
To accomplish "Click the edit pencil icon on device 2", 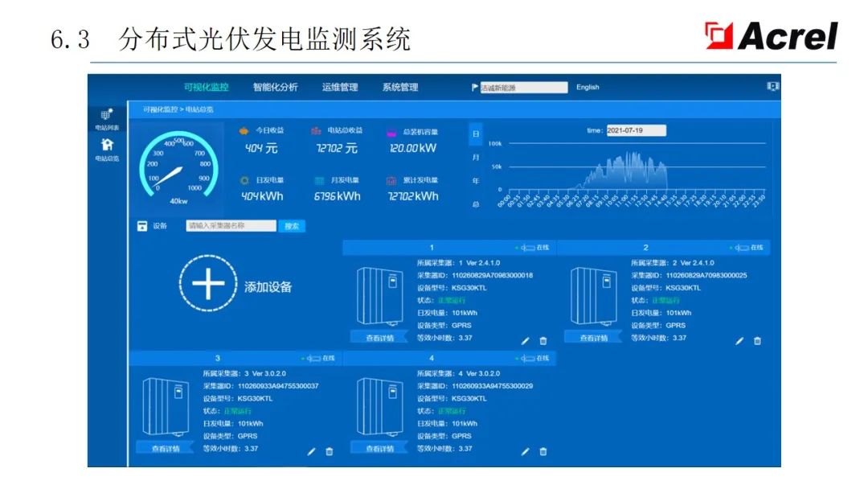I will [739, 341].
